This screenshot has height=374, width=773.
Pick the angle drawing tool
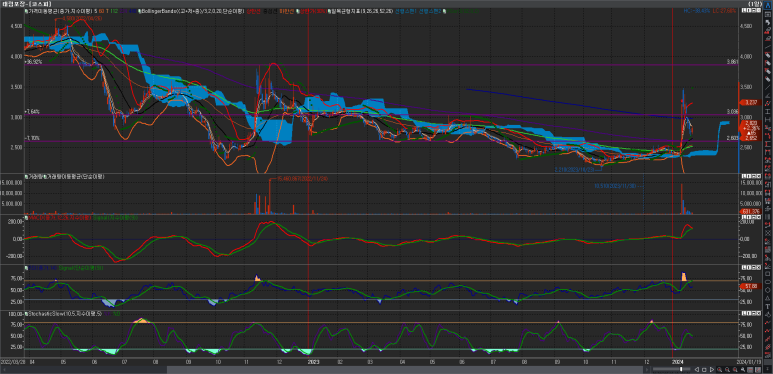pos(768,95)
